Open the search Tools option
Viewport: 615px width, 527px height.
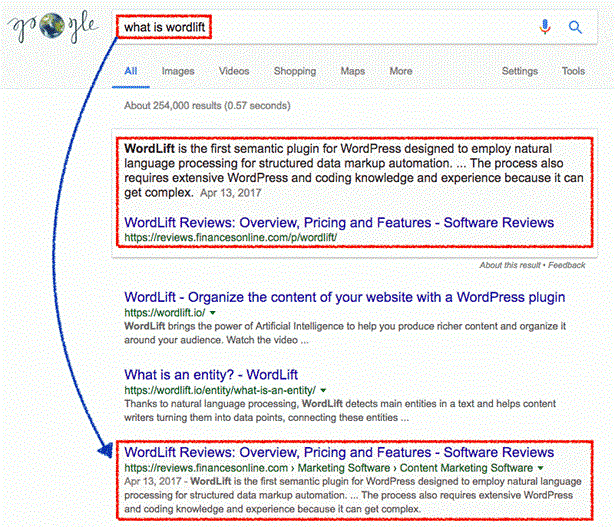[573, 71]
